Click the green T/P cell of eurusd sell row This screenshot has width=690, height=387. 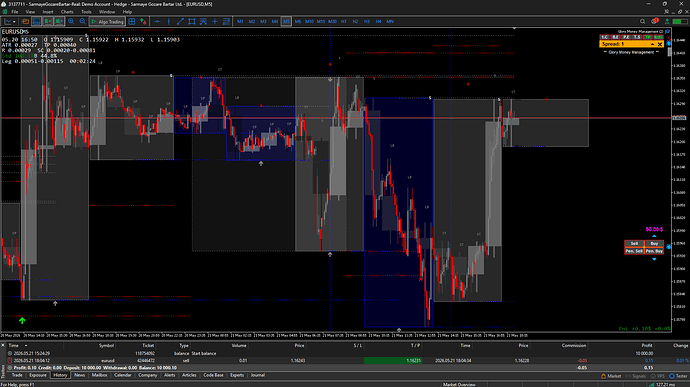click(393, 360)
